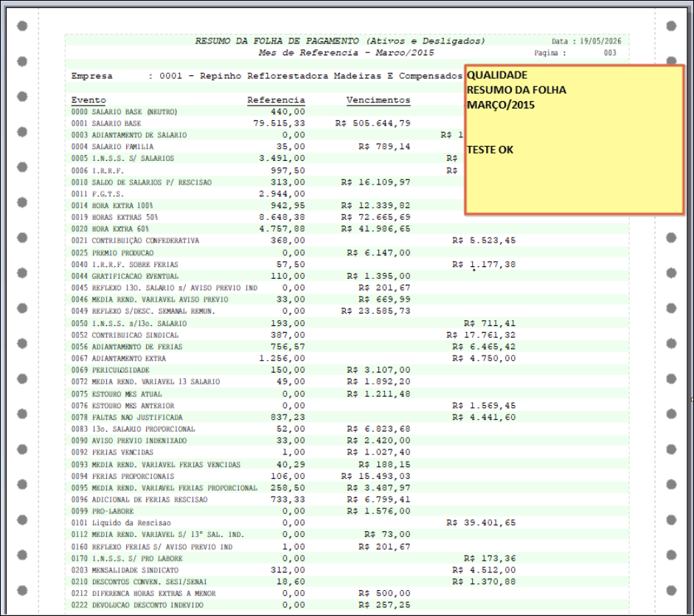This screenshot has width=694, height=616.
Task: Click row '0067 ADIANTAMENTO EXTRA'
Action: pos(119,359)
